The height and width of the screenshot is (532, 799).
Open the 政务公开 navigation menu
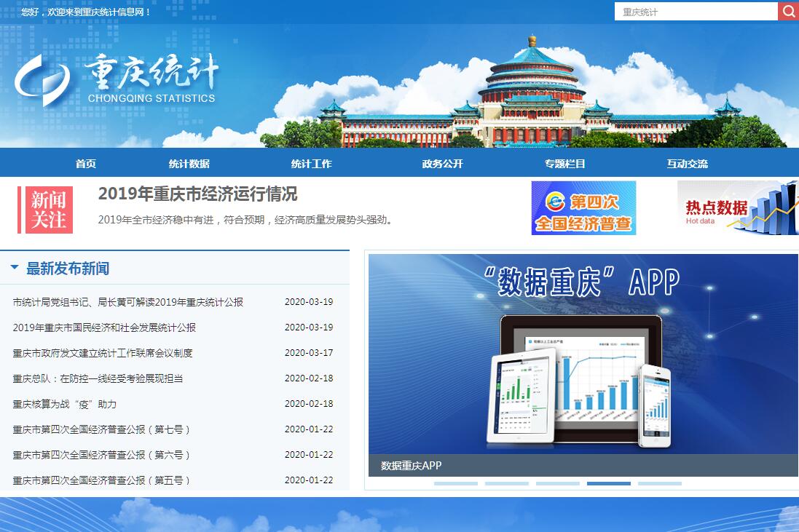[442, 164]
